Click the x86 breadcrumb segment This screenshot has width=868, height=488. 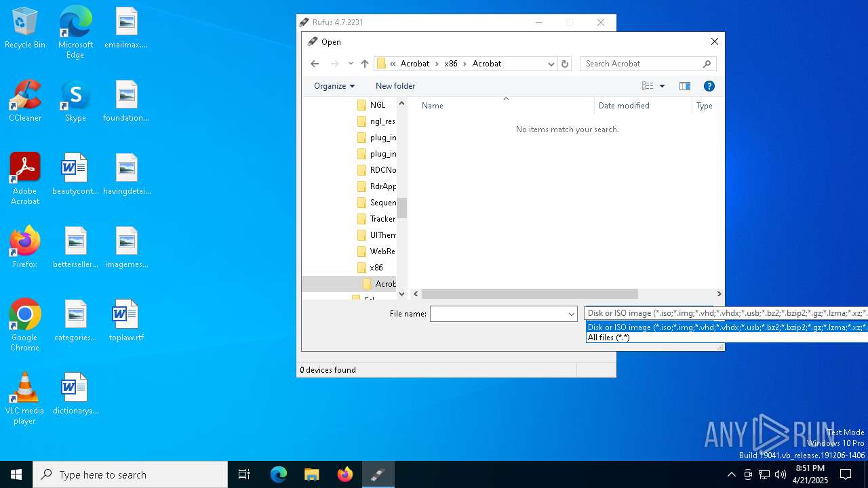pyautogui.click(x=451, y=64)
